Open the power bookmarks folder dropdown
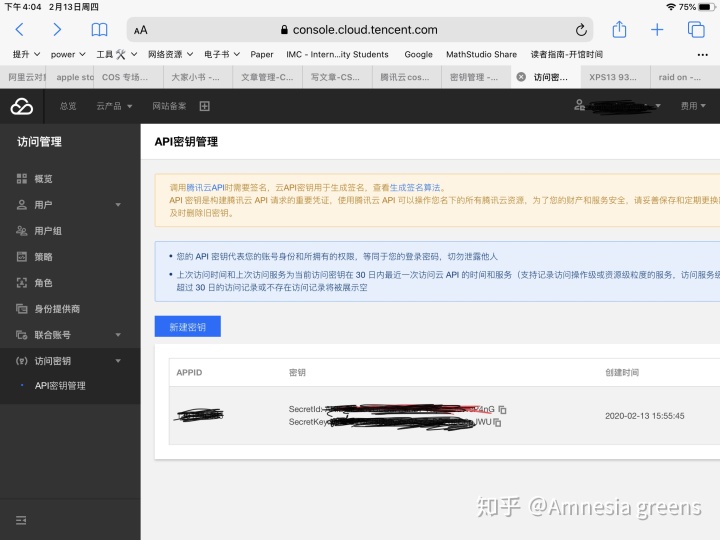 tap(68, 54)
